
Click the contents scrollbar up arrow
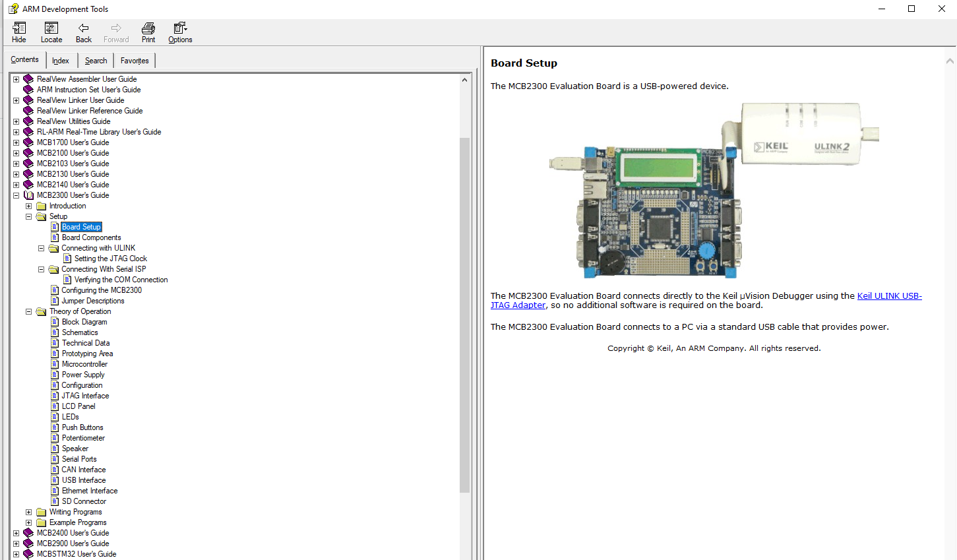464,80
